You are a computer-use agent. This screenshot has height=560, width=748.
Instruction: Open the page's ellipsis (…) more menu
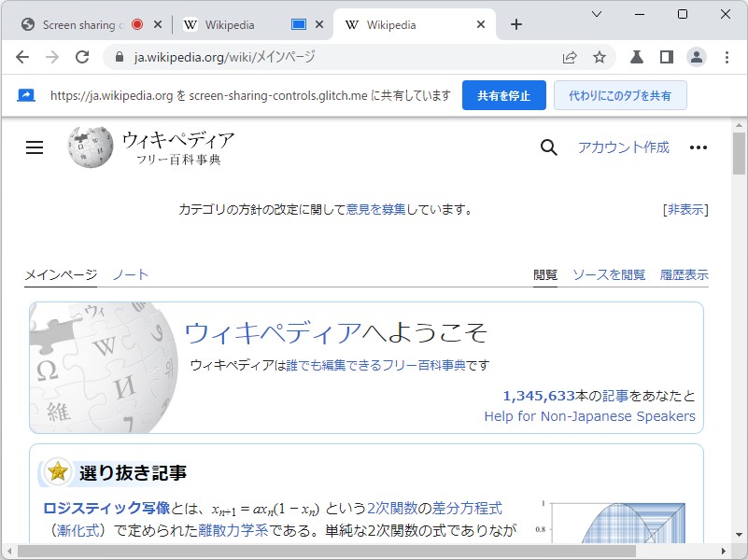699,147
